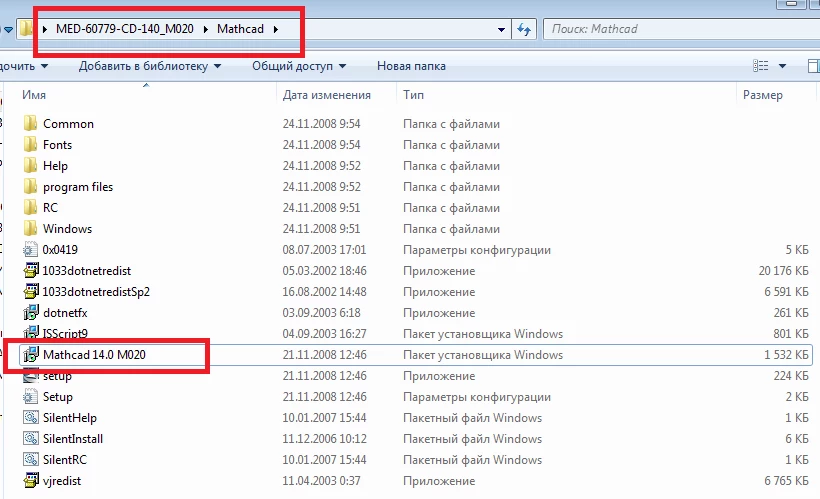Select the 'SilentInstall' file name
Image resolution: width=820 pixels, height=499 pixels.
(73, 438)
